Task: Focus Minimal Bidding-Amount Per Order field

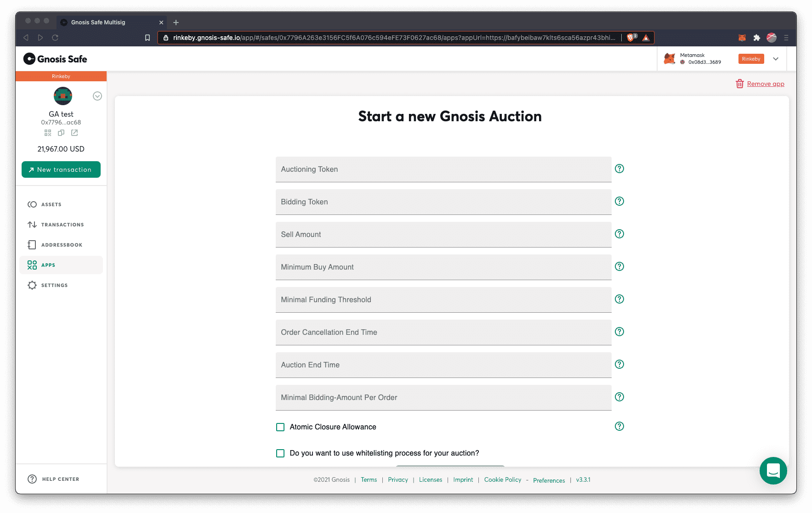Action: (443, 398)
